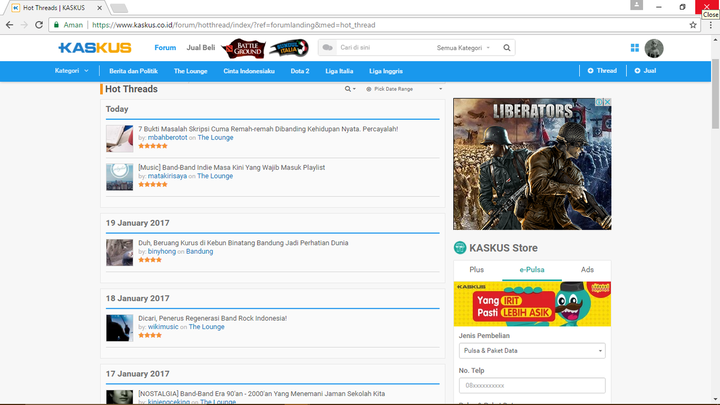Click the Liberators game advertisement
Screen dimensions: 720x405
tap(532, 164)
